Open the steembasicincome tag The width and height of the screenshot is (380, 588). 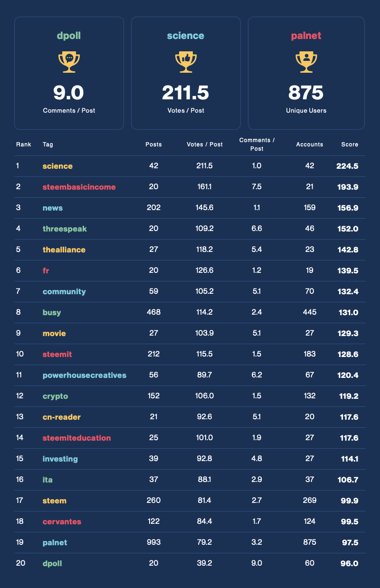79,187
